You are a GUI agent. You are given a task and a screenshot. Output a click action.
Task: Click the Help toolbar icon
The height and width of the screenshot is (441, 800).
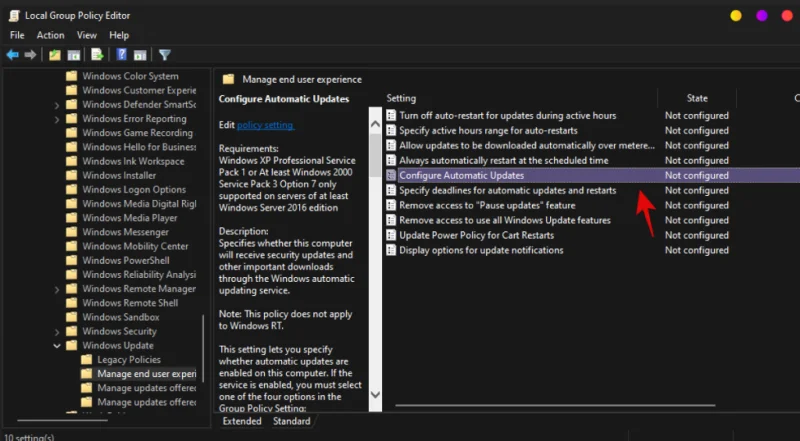(121, 55)
